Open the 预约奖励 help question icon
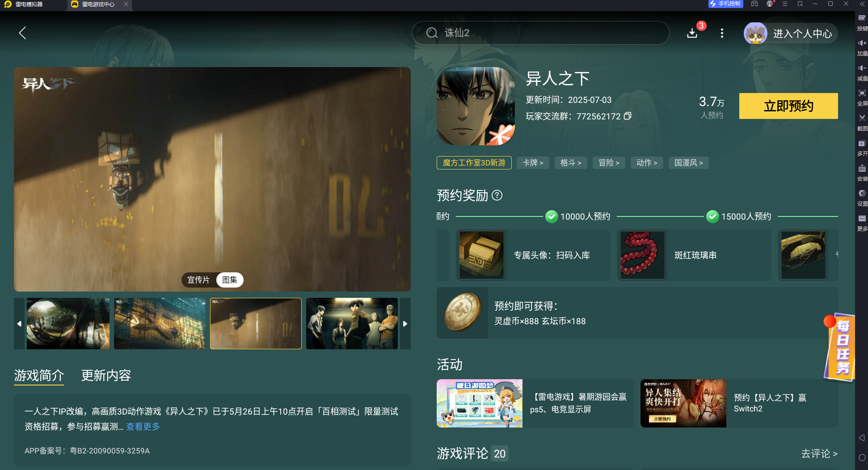Image resolution: width=868 pixels, height=470 pixels. coord(497,195)
